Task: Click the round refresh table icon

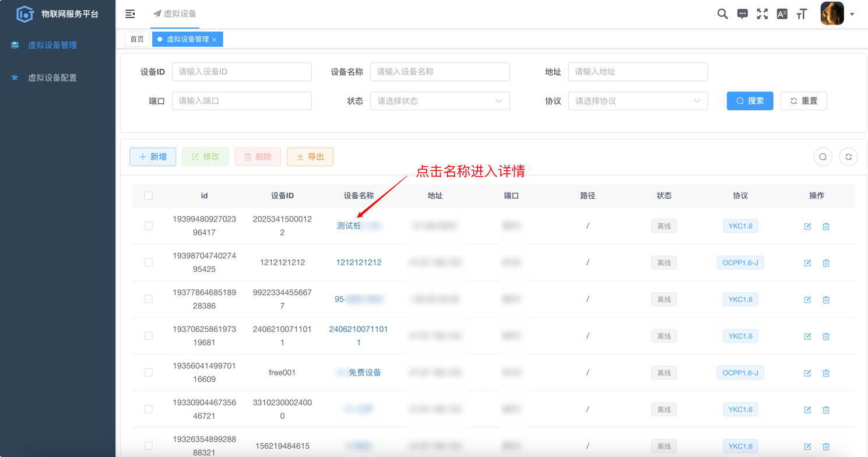Action: coord(848,157)
